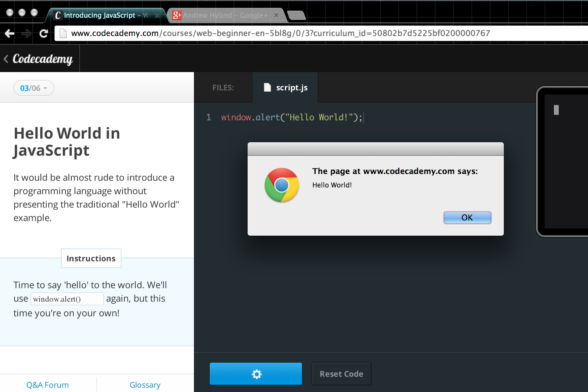Click the Codecademy tab favicon
The height and width of the screenshot is (392, 588).
pos(58,15)
